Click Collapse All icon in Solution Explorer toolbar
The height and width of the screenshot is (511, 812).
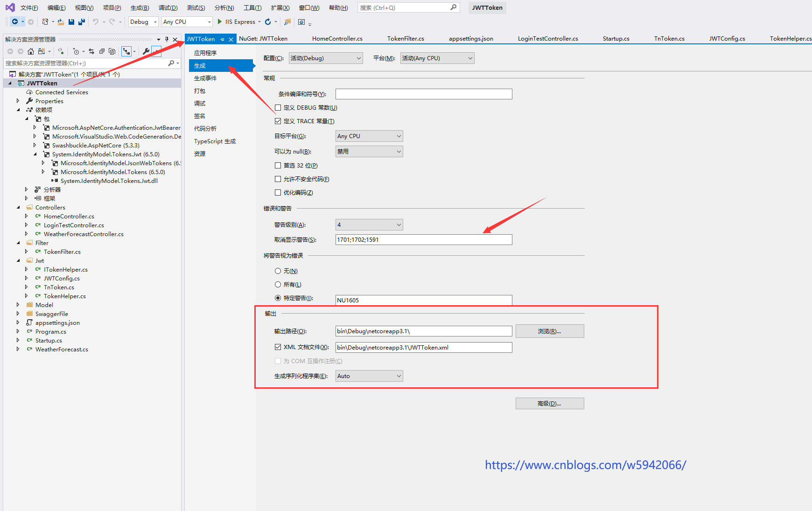coord(102,51)
